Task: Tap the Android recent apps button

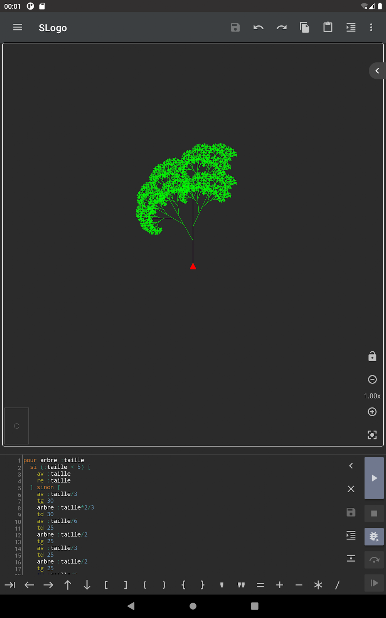Action: tap(255, 606)
